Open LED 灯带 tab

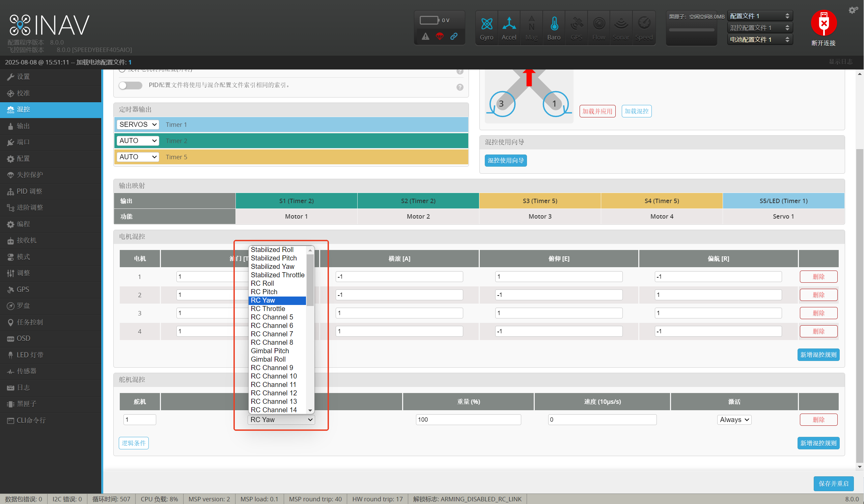click(51, 355)
